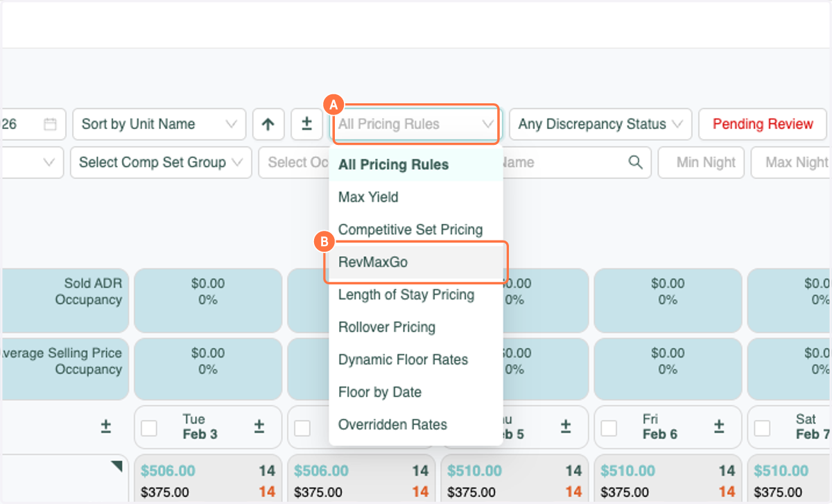Click the Min Night input field
This screenshot has width=832, height=504.
[701, 162]
